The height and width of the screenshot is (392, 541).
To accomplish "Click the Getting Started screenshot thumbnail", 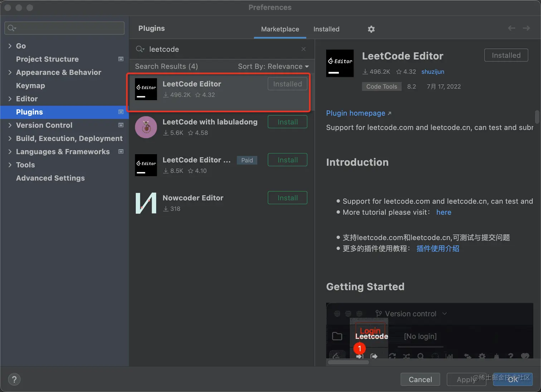I will [429, 330].
